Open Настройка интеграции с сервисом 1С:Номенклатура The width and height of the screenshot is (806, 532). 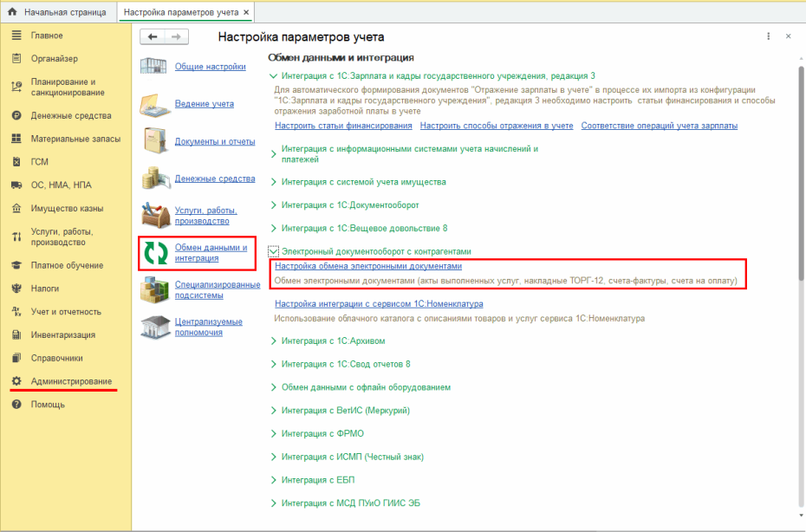379,304
